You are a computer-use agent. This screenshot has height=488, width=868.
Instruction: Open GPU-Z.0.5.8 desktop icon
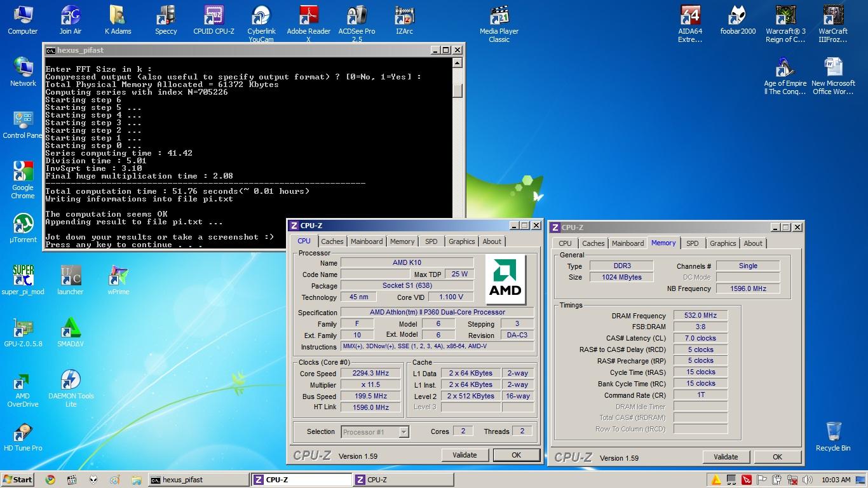click(23, 333)
